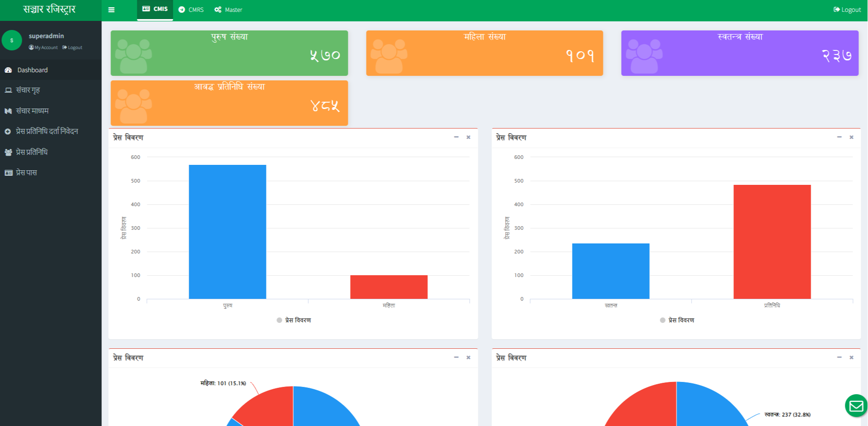Click the CMIS tab icon
This screenshot has width=868, height=426.
coord(146,9)
